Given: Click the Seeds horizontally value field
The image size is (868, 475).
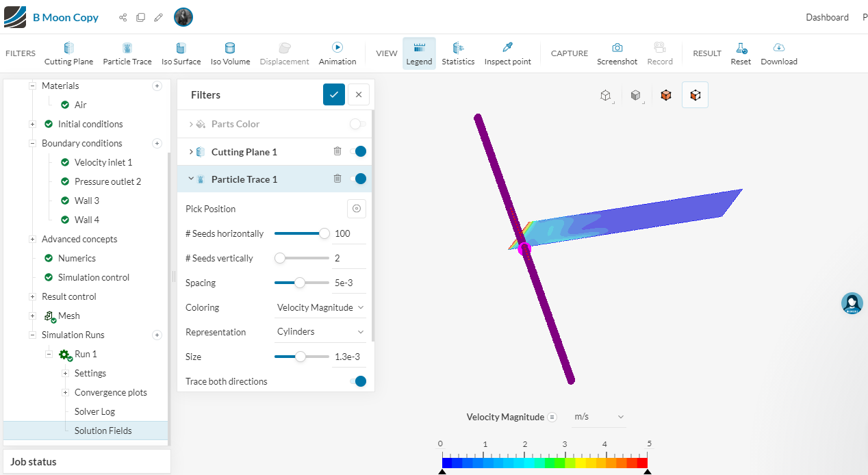Looking at the screenshot, I should tap(349, 233).
